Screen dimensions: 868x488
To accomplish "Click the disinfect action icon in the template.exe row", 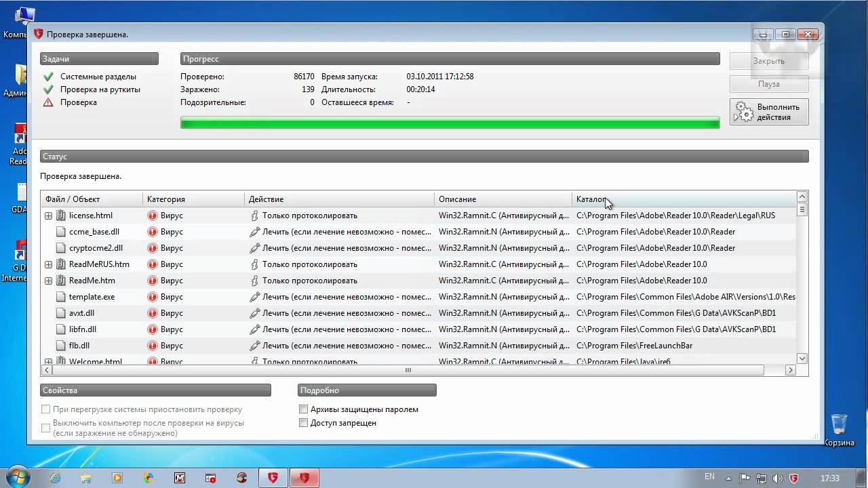I will (255, 297).
